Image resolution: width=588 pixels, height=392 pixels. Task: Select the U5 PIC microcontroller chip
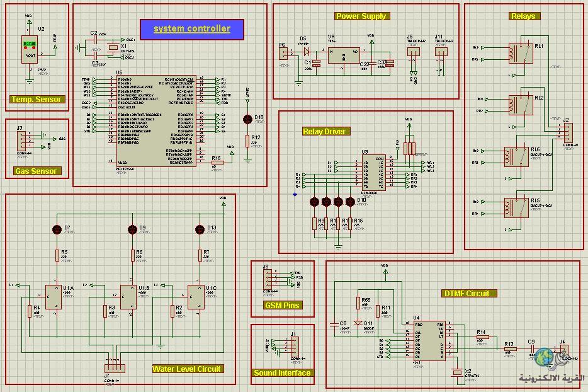pyautogui.click(x=156, y=121)
